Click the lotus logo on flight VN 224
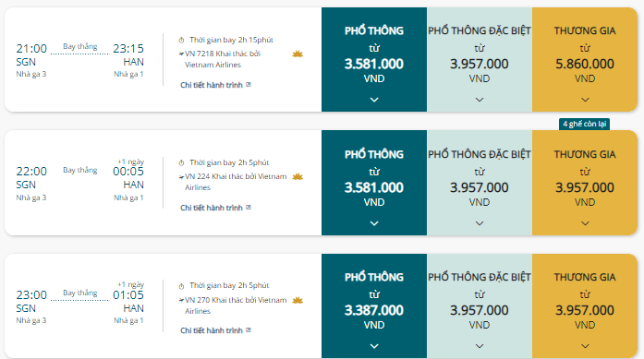 tap(298, 176)
